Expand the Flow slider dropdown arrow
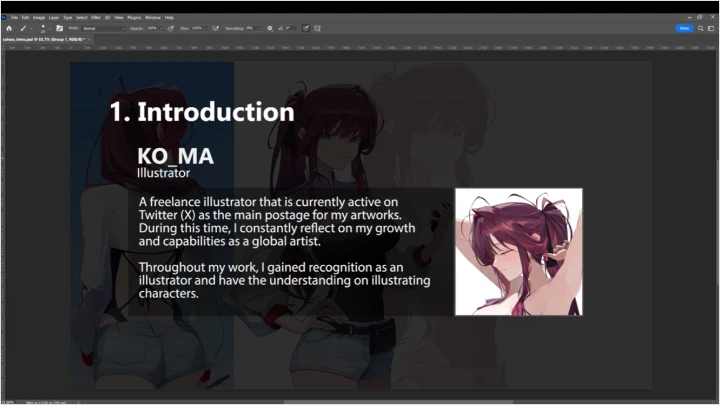This screenshot has width=720, height=405. pyautogui.click(x=206, y=28)
